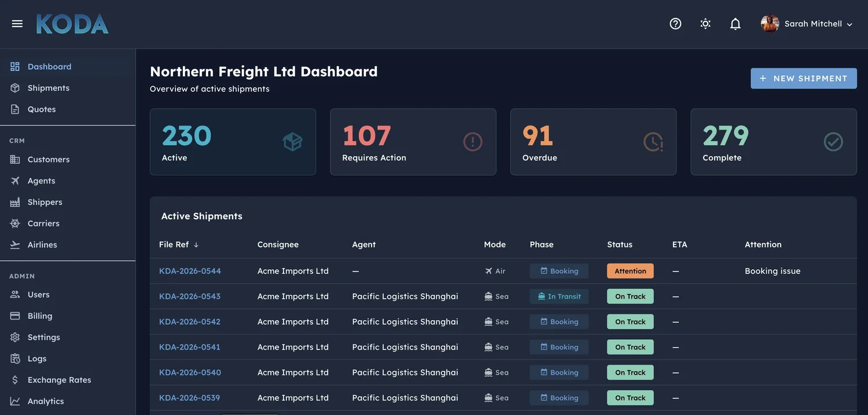The width and height of the screenshot is (868, 415).
Task: Click the orange Attention status badge
Action: (630, 271)
